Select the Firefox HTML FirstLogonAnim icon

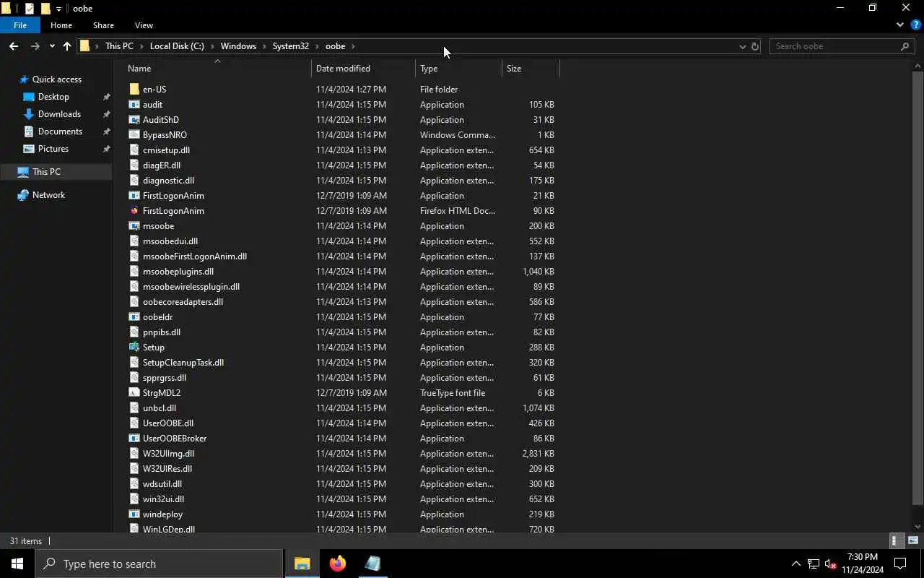click(134, 211)
